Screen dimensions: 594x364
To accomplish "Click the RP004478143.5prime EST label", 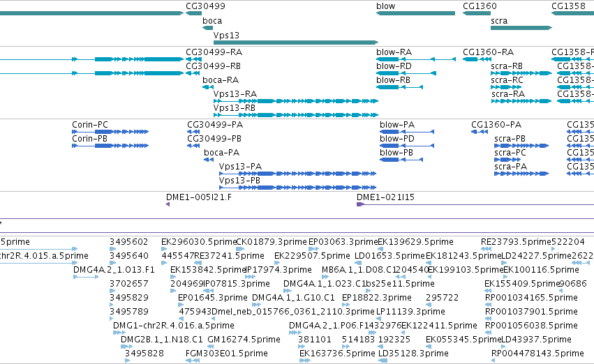I will 537,354.
